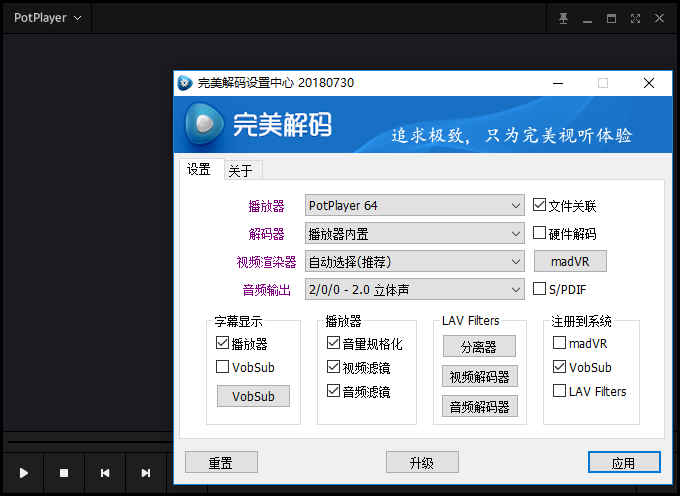Skip to the next track

pyautogui.click(x=146, y=473)
